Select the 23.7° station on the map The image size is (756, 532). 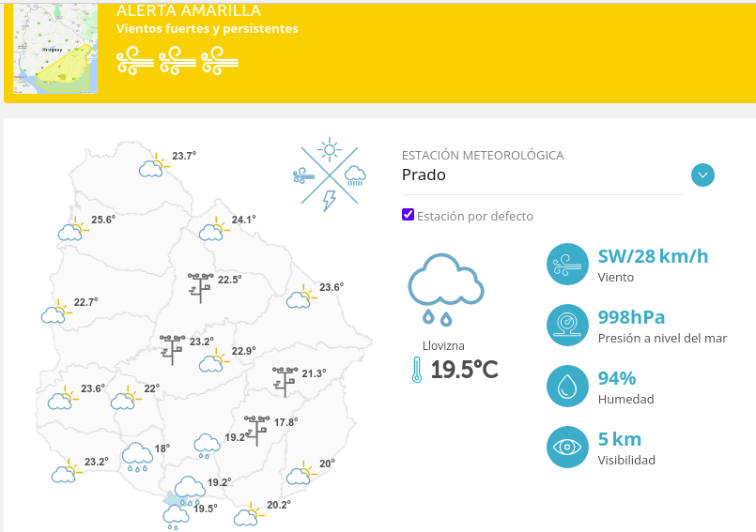click(154, 165)
